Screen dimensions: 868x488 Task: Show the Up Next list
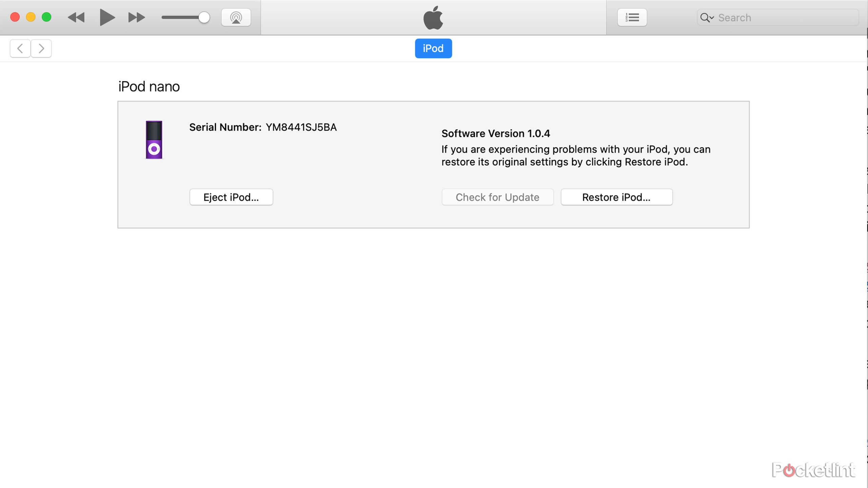click(632, 17)
